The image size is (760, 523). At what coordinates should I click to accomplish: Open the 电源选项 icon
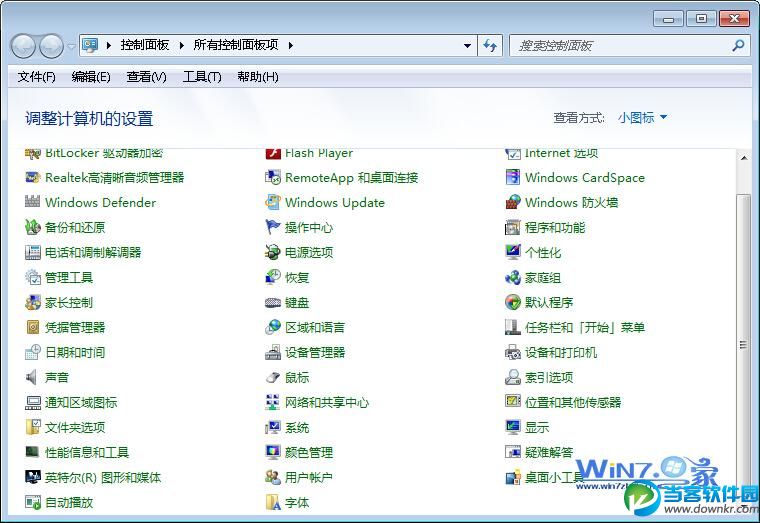273,252
